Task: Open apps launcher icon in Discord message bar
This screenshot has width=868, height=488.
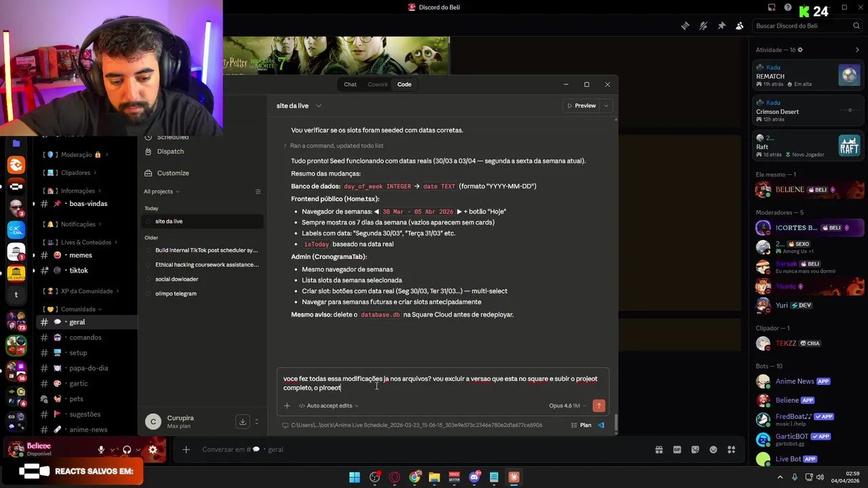Action: tap(732, 449)
